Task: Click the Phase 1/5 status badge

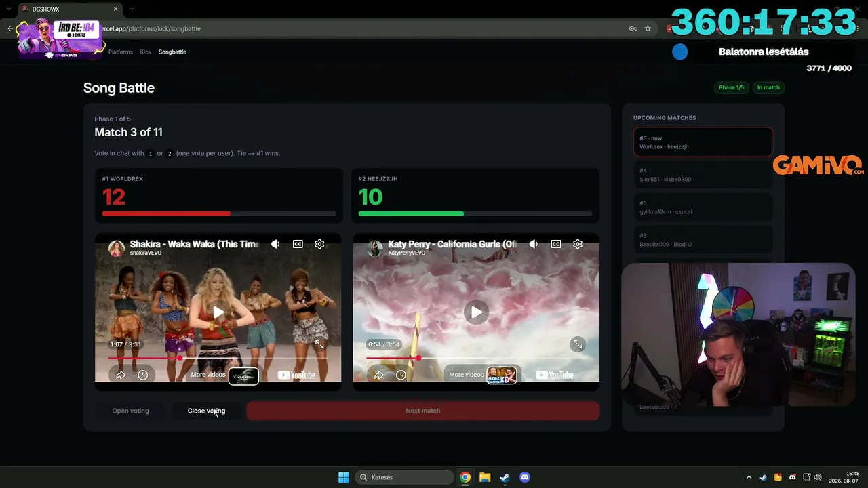Action: pos(731,87)
